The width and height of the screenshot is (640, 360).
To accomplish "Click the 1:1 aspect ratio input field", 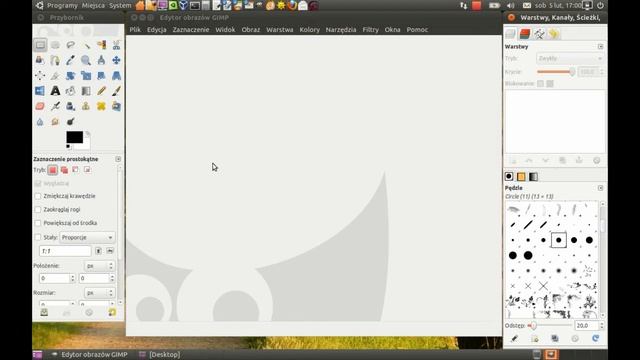I will (65, 251).
